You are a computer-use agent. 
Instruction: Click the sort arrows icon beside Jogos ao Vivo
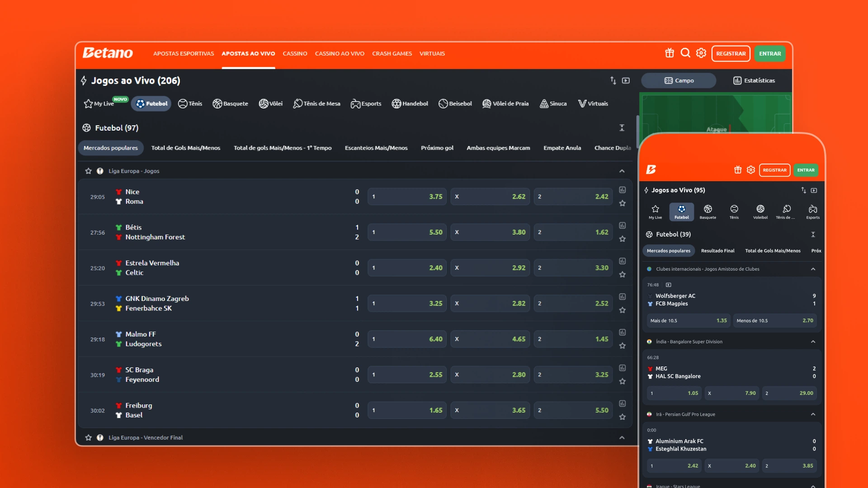pyautogui.click(x=613, y=80)
